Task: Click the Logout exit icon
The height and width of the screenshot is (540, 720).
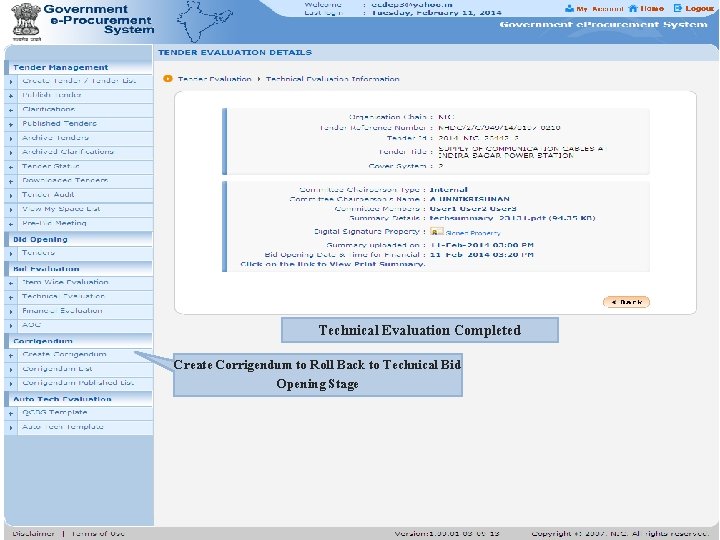Action: click(678, 8)
